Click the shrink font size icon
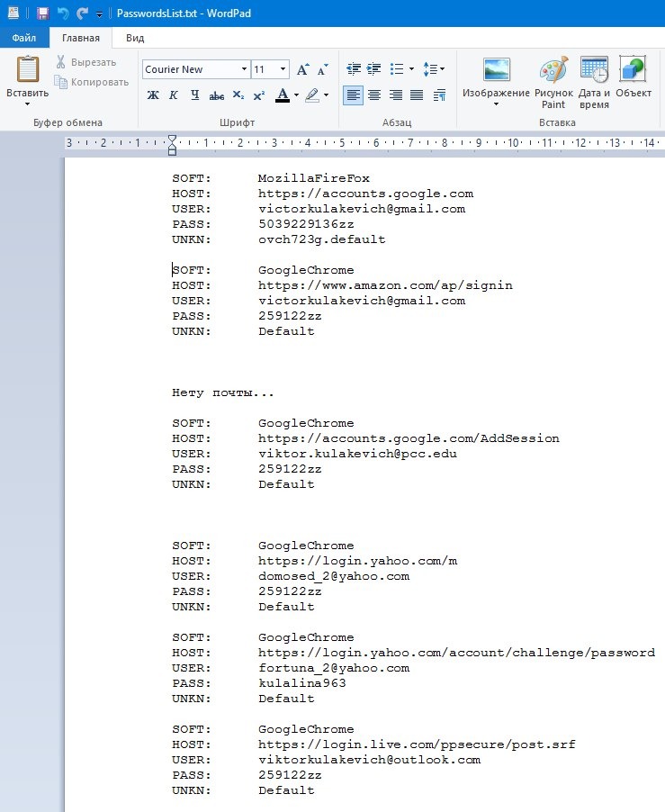This screenshot has height=812, width=665. 323,69
